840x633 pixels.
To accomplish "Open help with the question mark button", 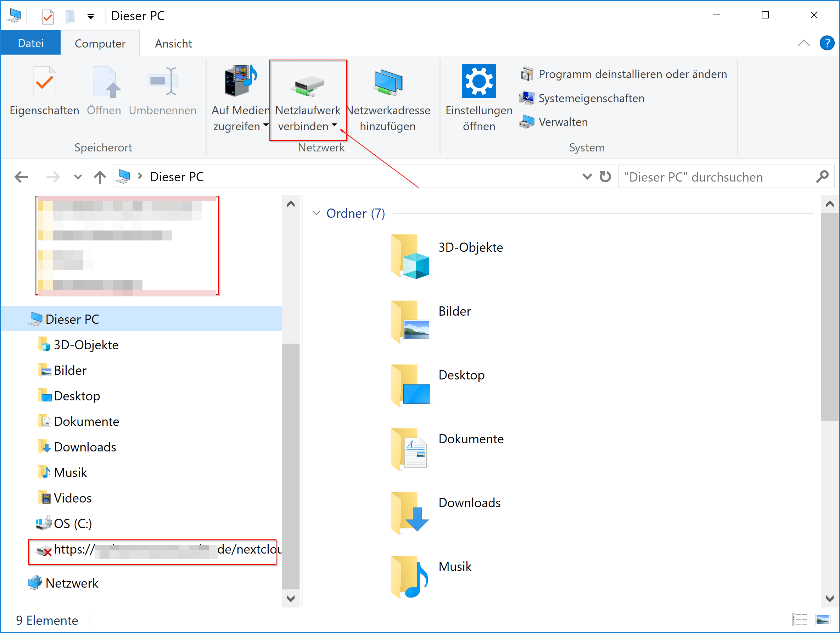I will click(x=827, y=43).
